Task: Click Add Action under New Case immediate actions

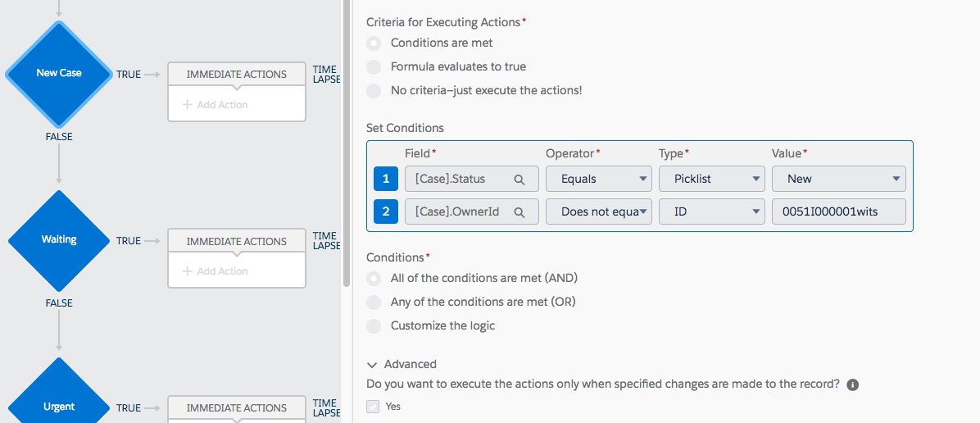Action: (x=215, y=105)
